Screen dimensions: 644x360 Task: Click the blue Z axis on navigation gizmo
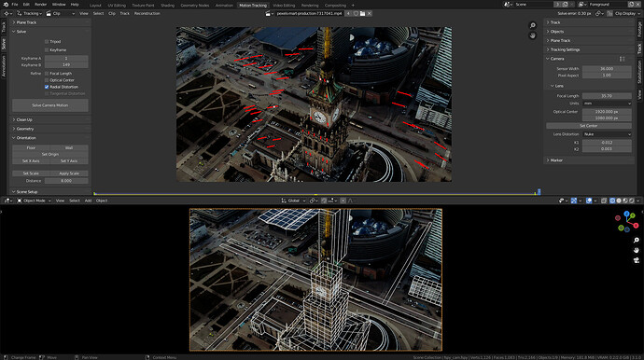click(x=627, y=214)
